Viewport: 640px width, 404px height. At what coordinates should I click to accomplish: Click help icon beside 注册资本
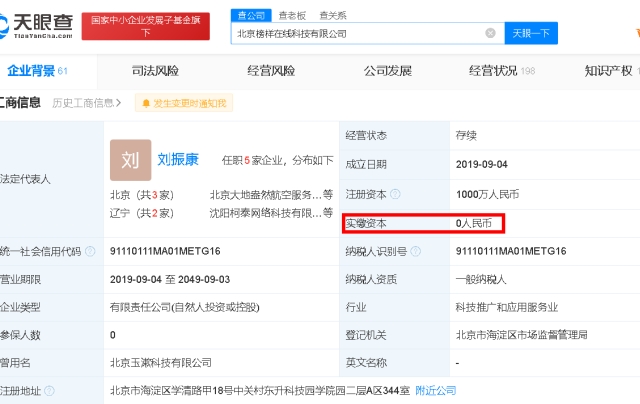click(395, 194)
